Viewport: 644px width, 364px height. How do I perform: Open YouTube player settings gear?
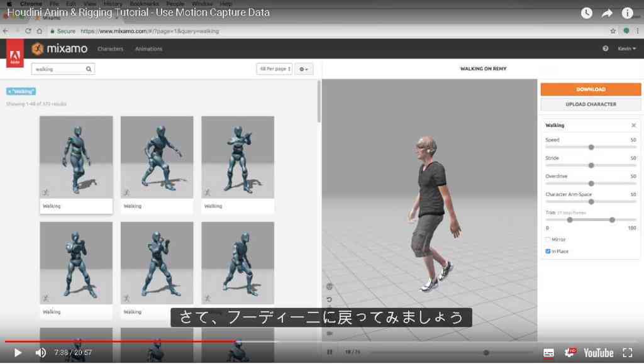[570, 353]
